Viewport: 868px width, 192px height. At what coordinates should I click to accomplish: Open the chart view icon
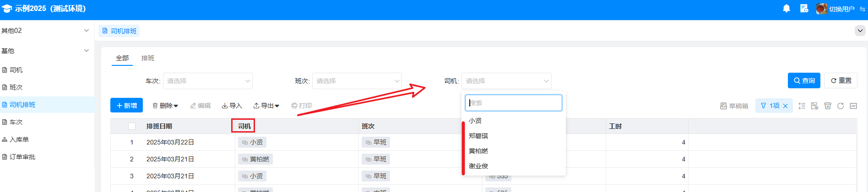pos(853,106)
